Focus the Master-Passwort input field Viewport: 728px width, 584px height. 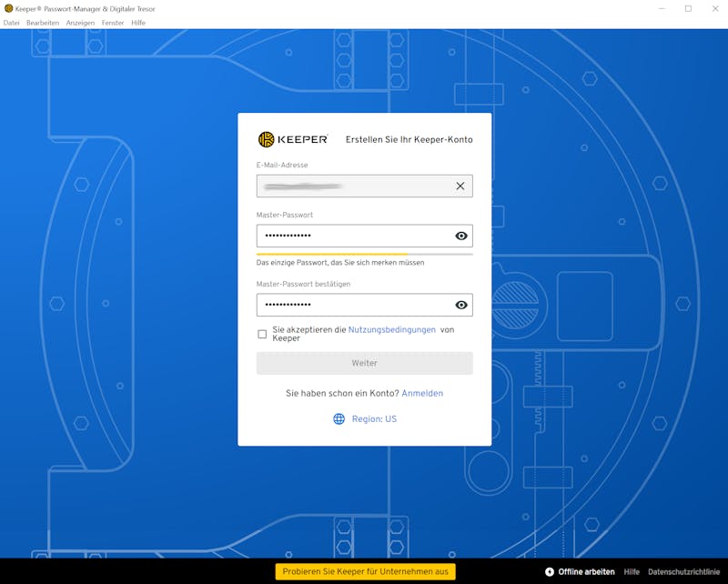click(365, 236)
